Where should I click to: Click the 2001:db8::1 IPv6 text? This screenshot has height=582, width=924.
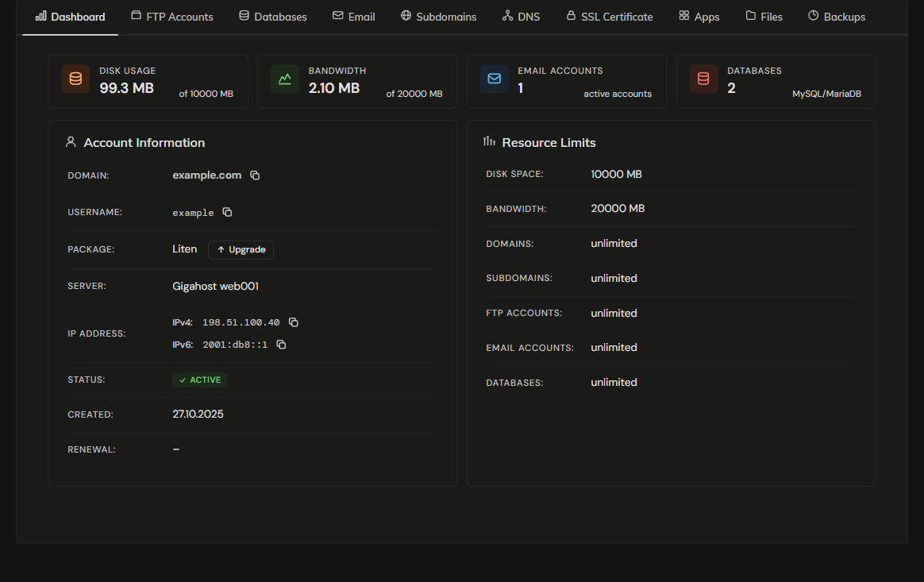[235, 345]
